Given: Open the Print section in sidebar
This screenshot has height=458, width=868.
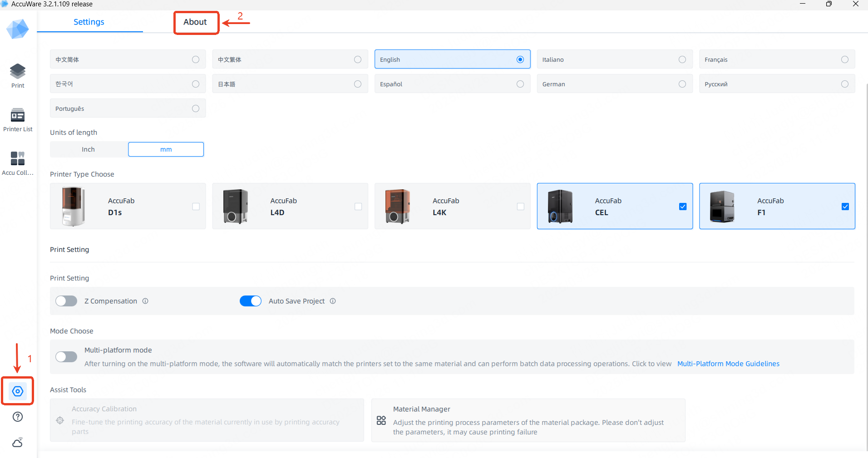Looking at the screenshot, I should (18, 76).
